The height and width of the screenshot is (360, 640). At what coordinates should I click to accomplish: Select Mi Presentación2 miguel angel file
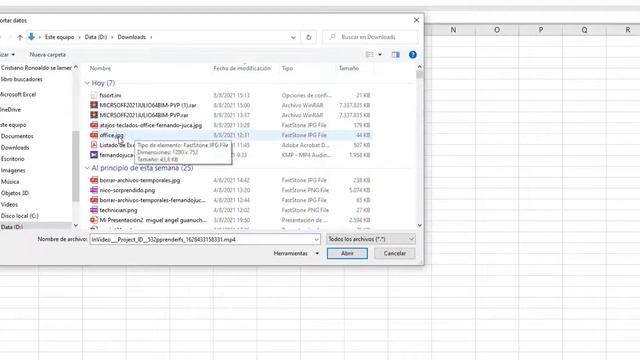pos(153,220)
